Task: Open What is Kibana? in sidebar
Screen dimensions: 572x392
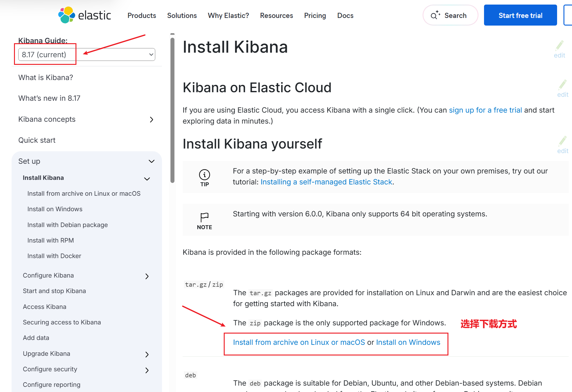Action: (46, 78)
